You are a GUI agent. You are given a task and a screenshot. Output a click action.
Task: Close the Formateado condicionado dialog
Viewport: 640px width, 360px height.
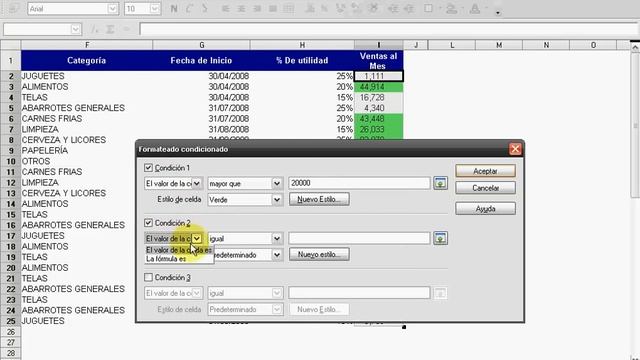(515, 149)
